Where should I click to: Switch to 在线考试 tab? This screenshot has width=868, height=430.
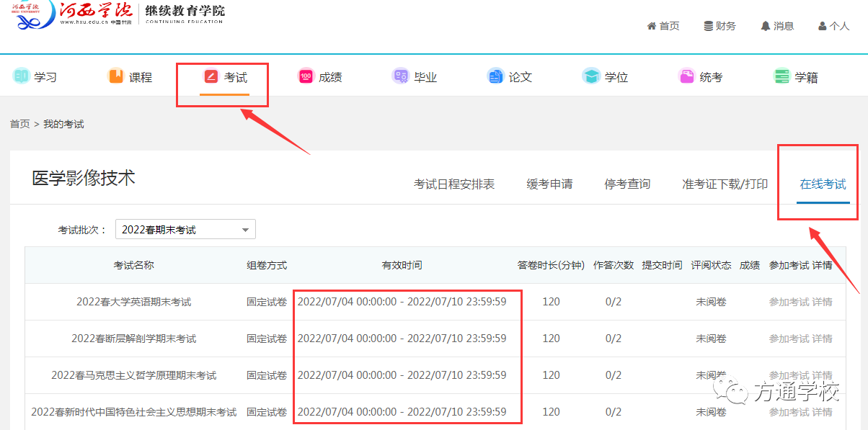coord(823,184)
